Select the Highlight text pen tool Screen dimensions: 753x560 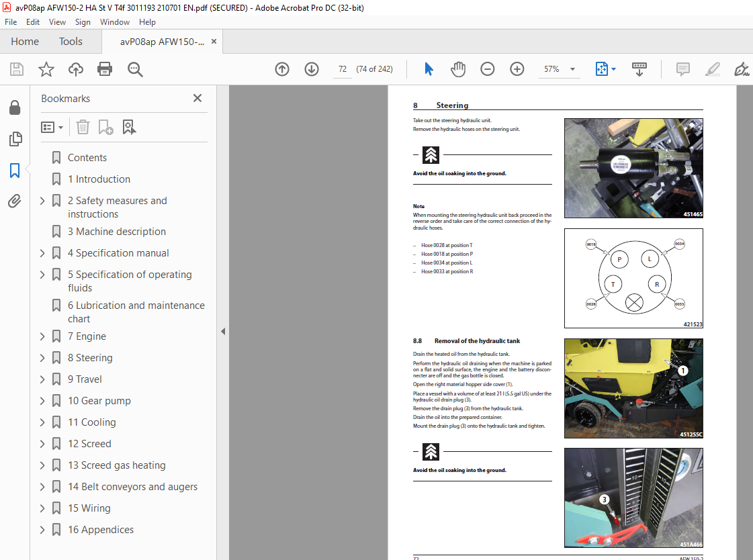(x=712, y=69)
